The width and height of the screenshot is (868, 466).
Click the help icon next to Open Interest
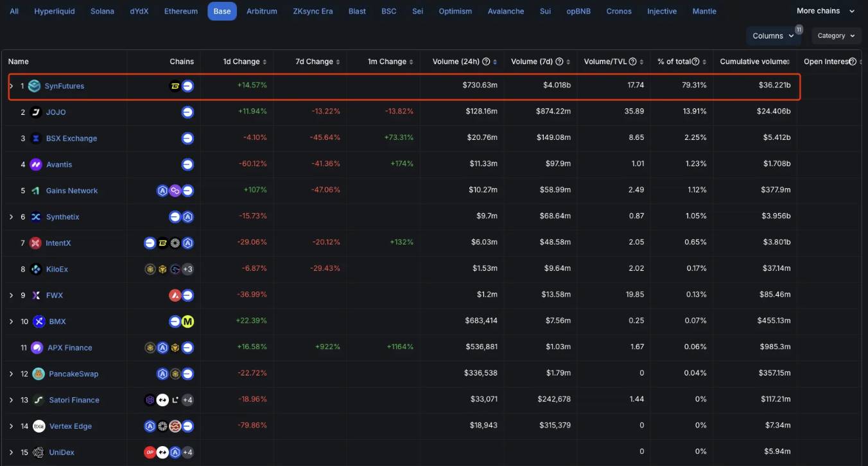(853, 62)
